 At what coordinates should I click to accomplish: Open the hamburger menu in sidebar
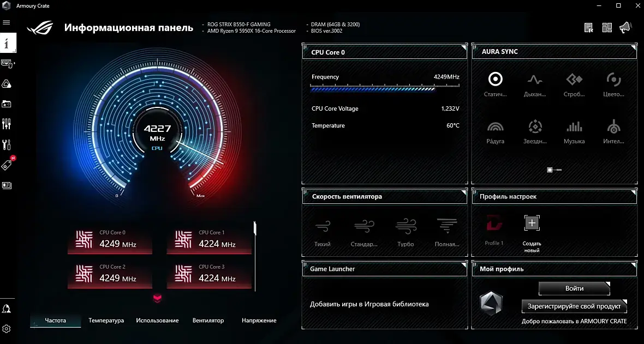[6, 22]
